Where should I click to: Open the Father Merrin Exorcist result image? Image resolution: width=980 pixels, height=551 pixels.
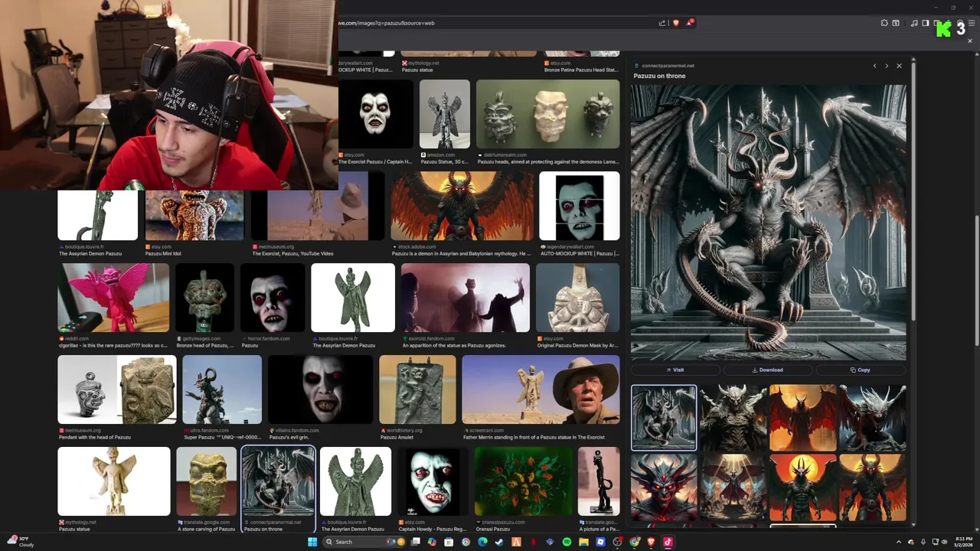(541, 390)
